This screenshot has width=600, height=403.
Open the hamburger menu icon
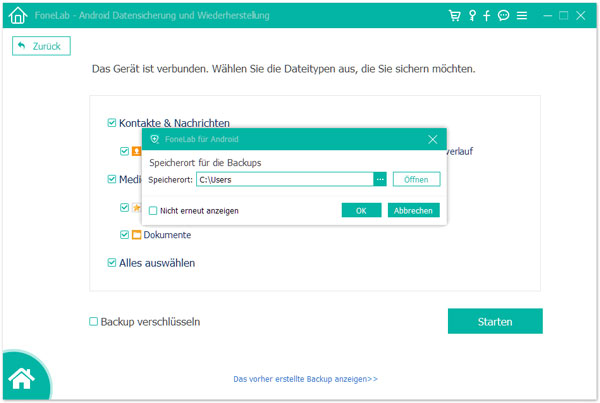pyautogui.click(x=522, y=16)
